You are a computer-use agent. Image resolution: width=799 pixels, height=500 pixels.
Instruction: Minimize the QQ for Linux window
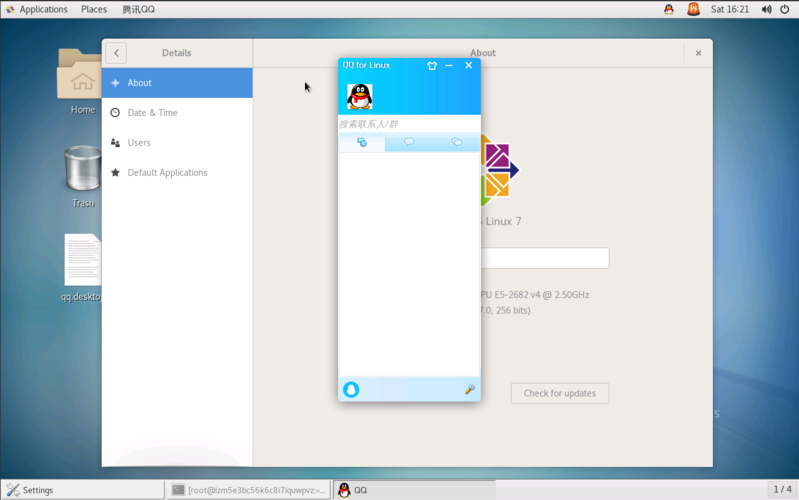tap(449, 65)
